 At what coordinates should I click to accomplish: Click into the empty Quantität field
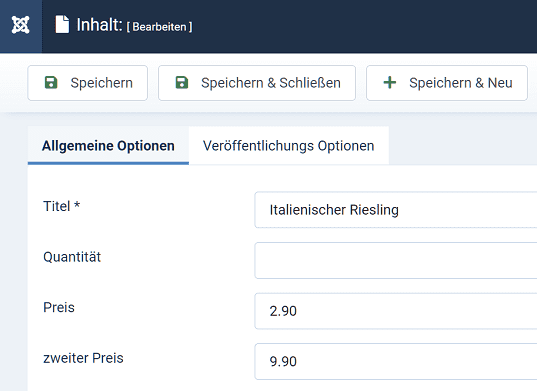396,261
